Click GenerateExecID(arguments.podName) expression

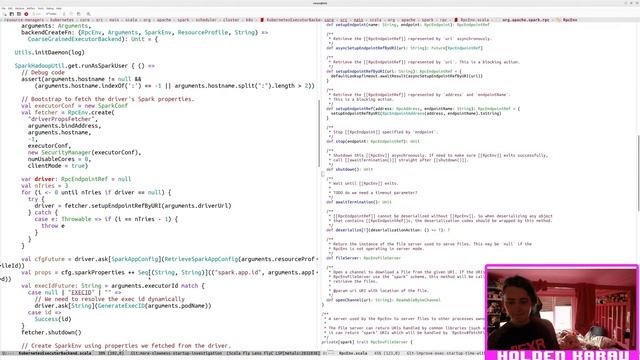point(154,306)
